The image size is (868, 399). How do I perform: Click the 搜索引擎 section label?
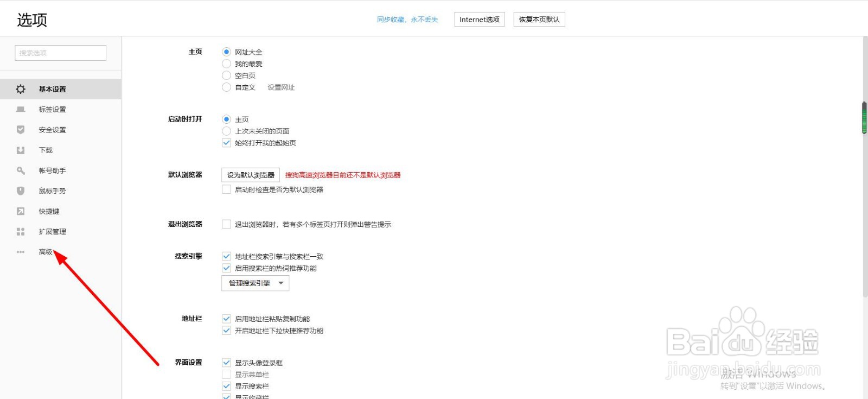point(188,256)
